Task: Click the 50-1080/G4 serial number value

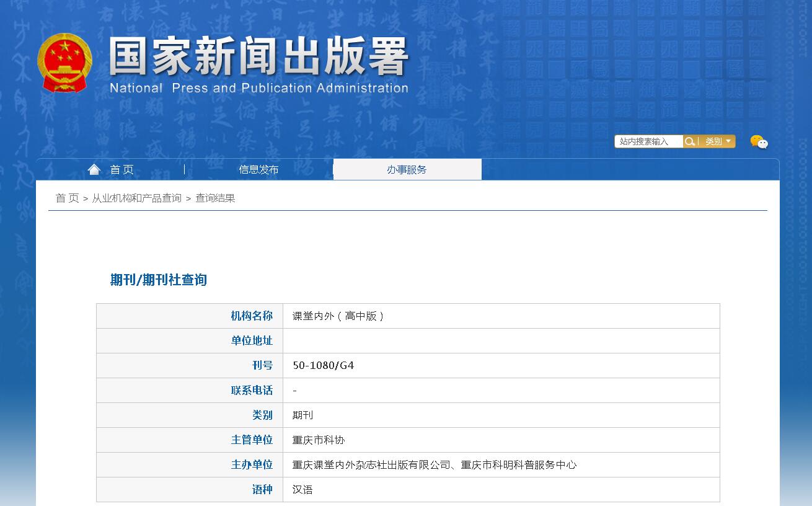Action: [x=323, y=366]
